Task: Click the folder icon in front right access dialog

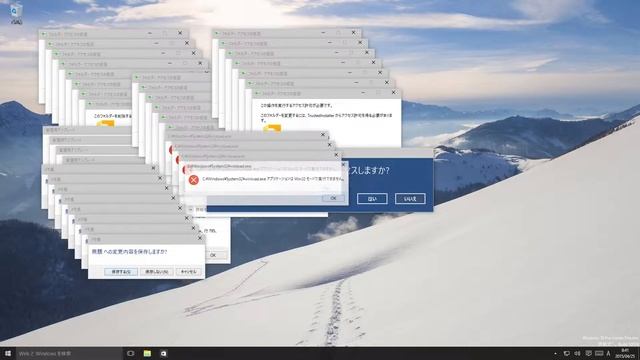Action: tap(272, 129)
